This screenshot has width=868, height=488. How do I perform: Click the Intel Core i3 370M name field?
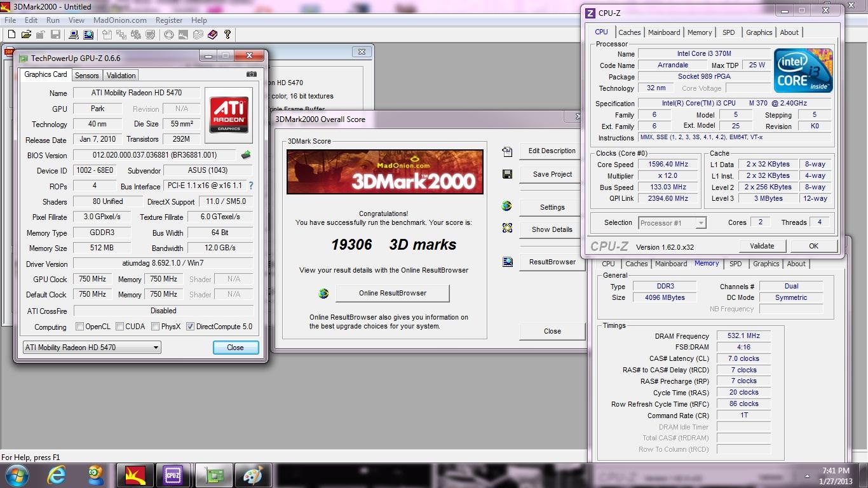pos(703,54)
